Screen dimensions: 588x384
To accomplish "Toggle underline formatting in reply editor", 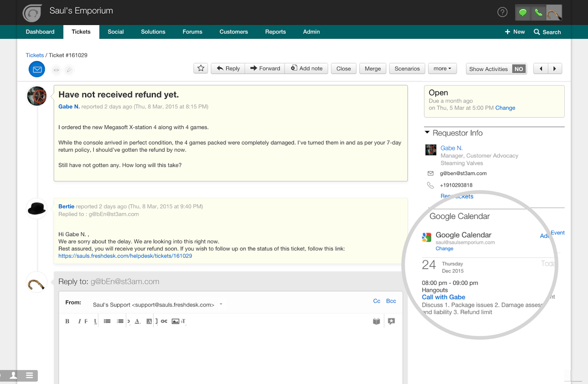I will 95,321.
